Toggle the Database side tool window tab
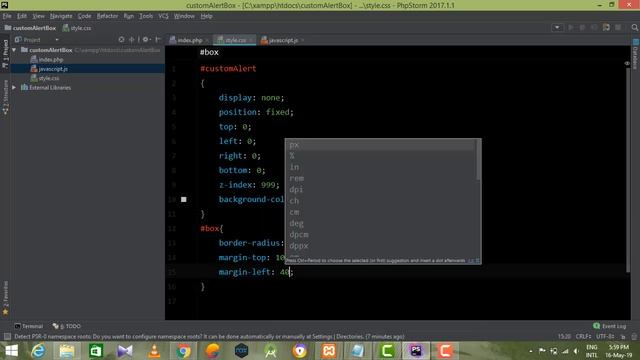640x360 pixels. pyautogui.click(x=636, y=54)
